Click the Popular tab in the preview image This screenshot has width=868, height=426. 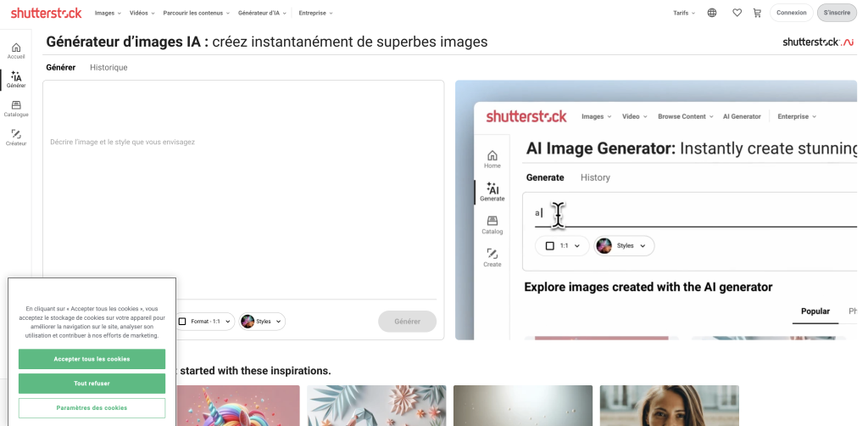pos(815,311)
